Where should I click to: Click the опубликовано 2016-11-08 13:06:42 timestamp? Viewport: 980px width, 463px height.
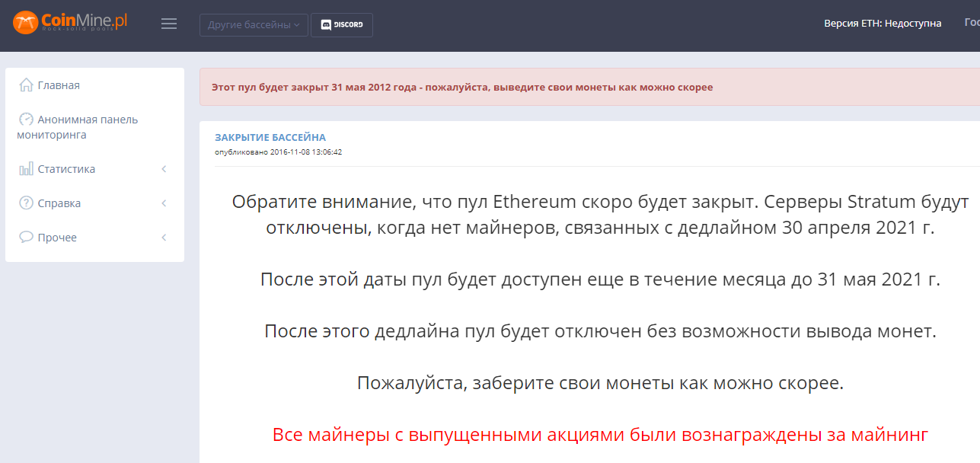[278, 152]
